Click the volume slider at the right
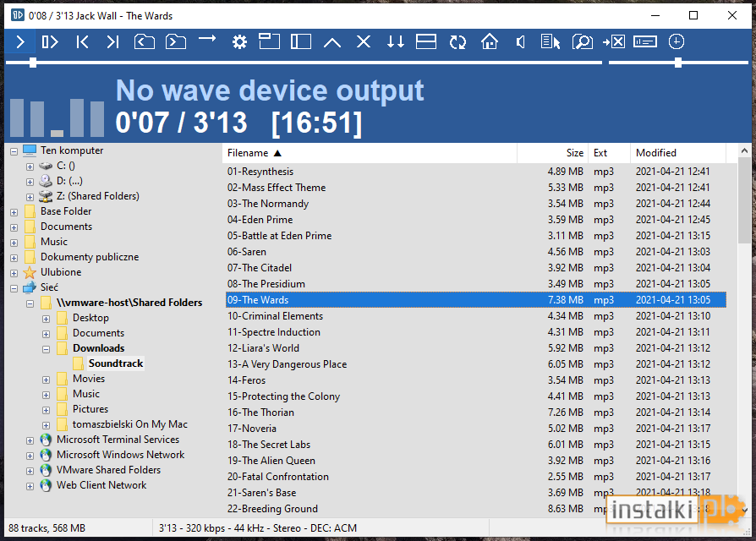The width and height of the screenshot is (756, 541). coord(678,63)
